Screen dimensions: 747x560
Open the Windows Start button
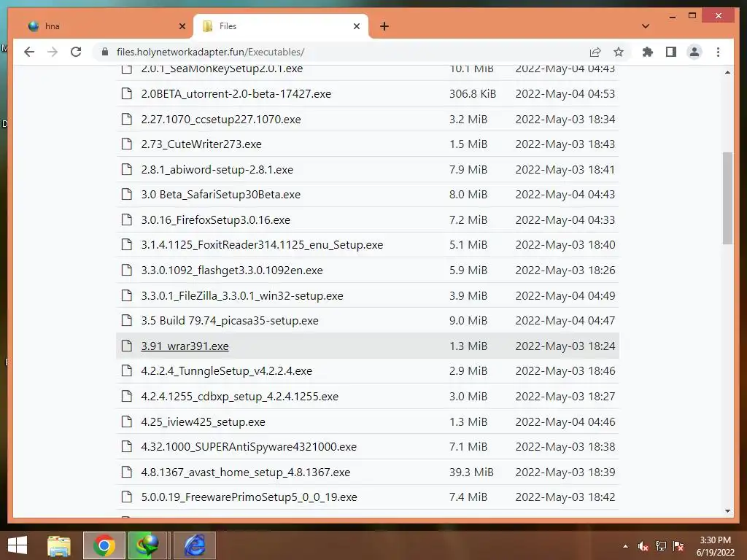[18, 545]
